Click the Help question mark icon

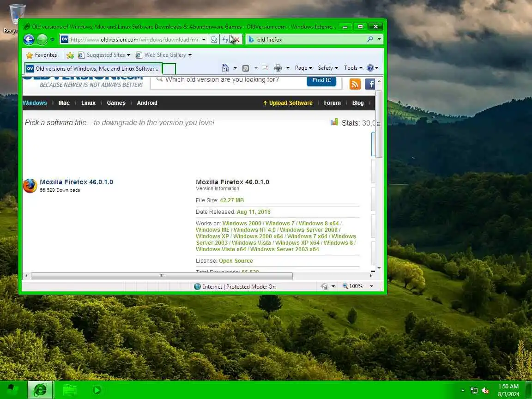(370, 68)
